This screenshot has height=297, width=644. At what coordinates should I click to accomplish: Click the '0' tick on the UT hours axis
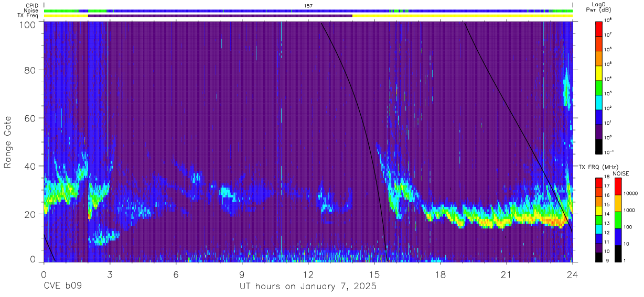click(x=44, y=274)
